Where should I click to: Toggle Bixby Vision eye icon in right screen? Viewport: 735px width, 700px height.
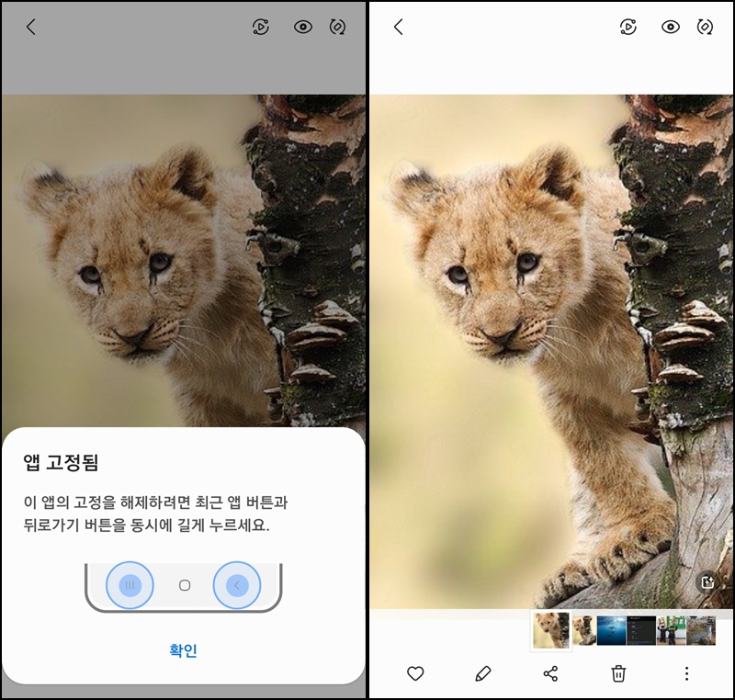coord(671,28)
